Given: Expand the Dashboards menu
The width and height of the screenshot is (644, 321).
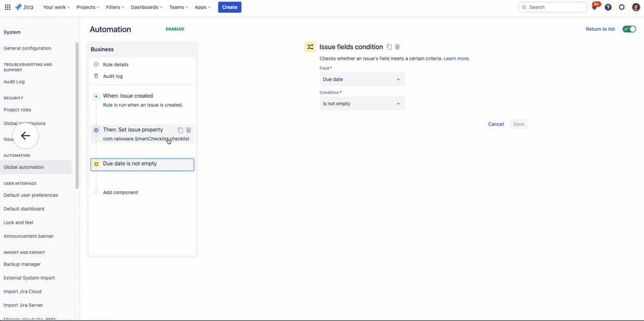Looking at the screenshot, I should coord(146,7).
